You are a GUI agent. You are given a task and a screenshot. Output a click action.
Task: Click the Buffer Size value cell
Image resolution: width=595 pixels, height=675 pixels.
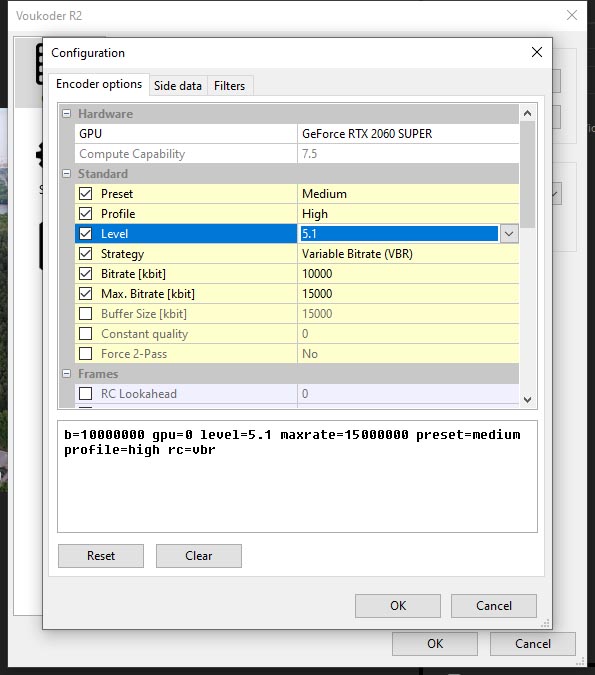408,313
